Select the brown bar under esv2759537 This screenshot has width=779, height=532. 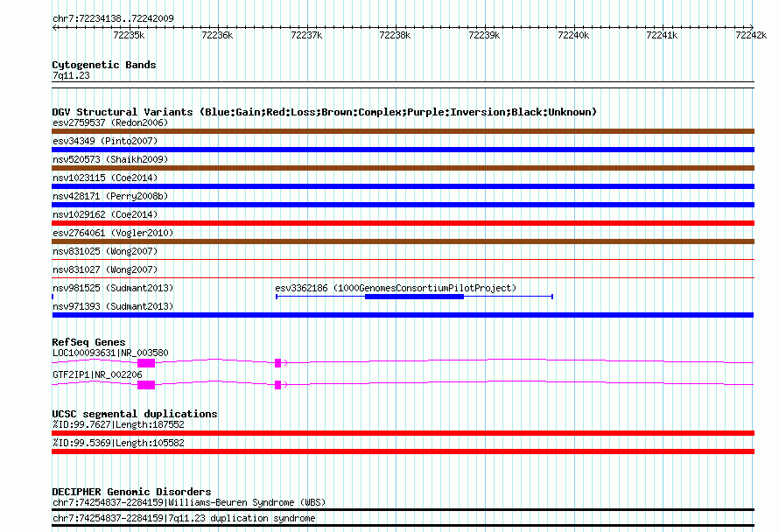tap(403, 131)
